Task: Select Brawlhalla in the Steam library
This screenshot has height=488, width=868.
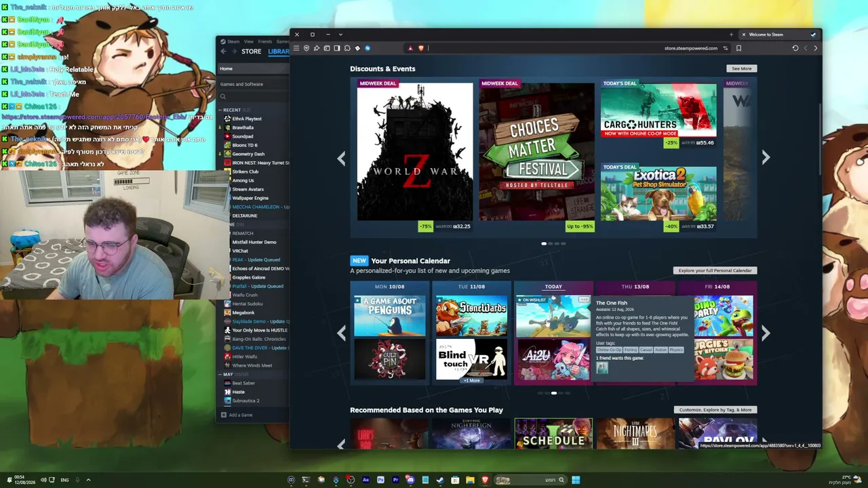Action: pos(243,127)
